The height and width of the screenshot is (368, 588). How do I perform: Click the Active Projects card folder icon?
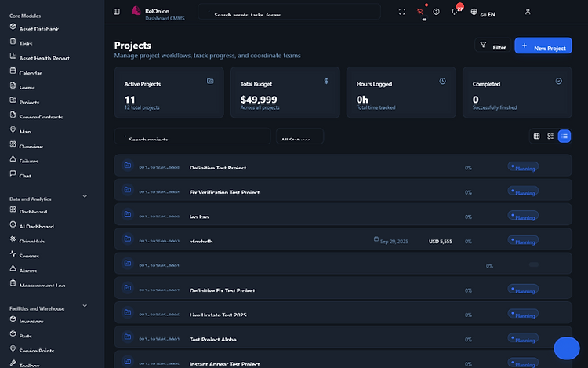(x=210, y=81)
